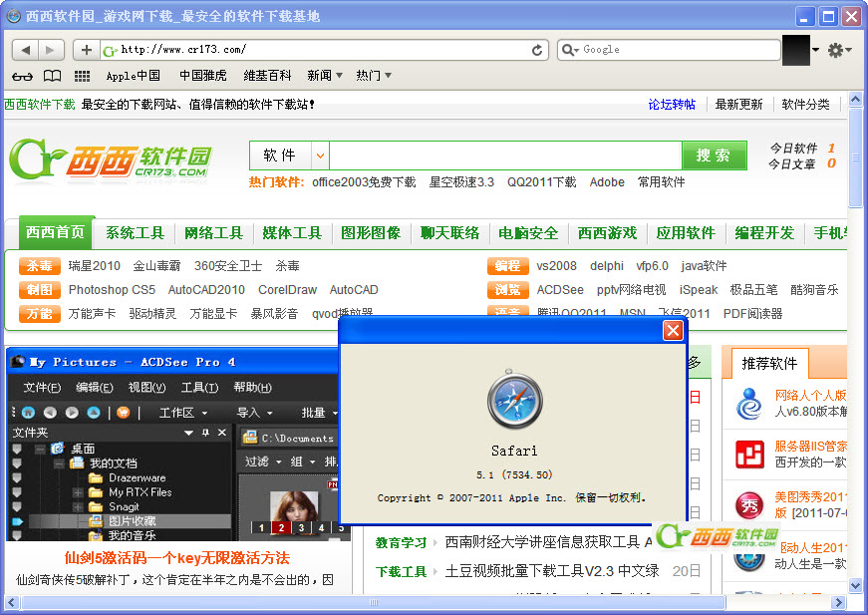Click the ACDSee home toolbar icon
This screenshot has height=615, width=868.
click(x=28, y=413)
